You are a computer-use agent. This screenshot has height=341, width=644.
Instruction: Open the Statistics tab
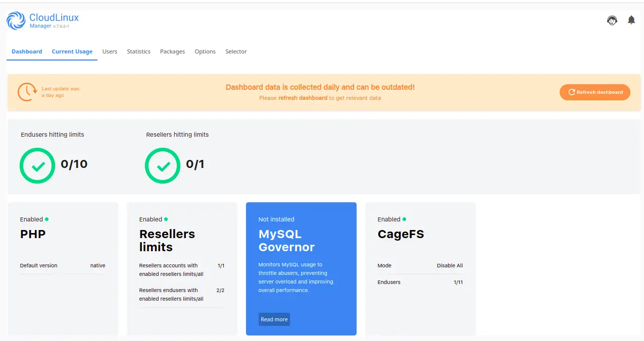pyautogui.click(x=139, y=51)
